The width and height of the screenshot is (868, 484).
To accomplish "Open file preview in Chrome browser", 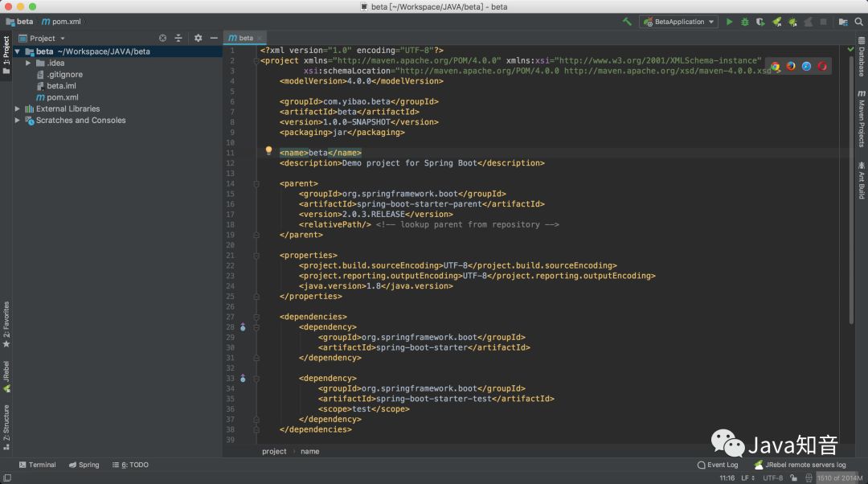I will pos(776,67).
